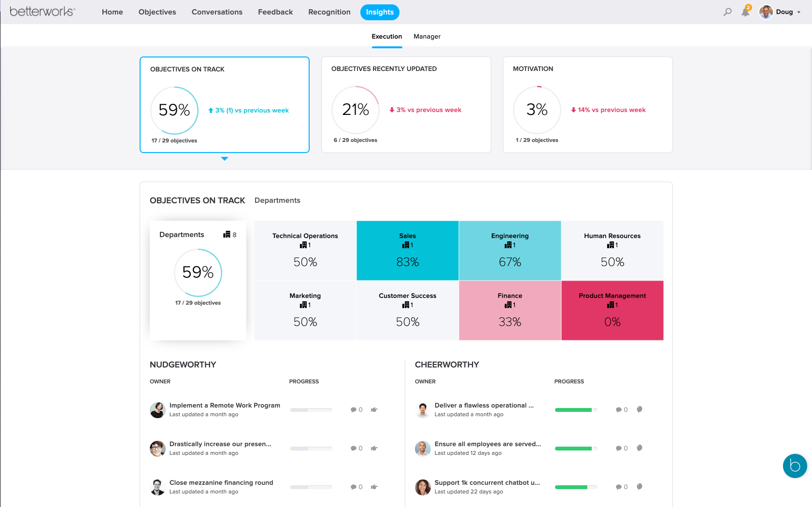Open the notifications bell
The height and width of the screenshot is (507, 812).
[745, 13]
